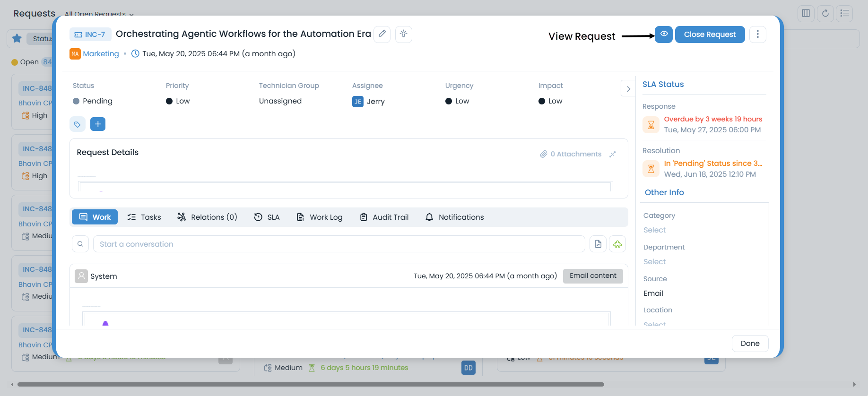The image size is (868, 396).
Task: Click the Resolution SLA hourglass icon
Action: pyautogui.click(x=651, y=169)
